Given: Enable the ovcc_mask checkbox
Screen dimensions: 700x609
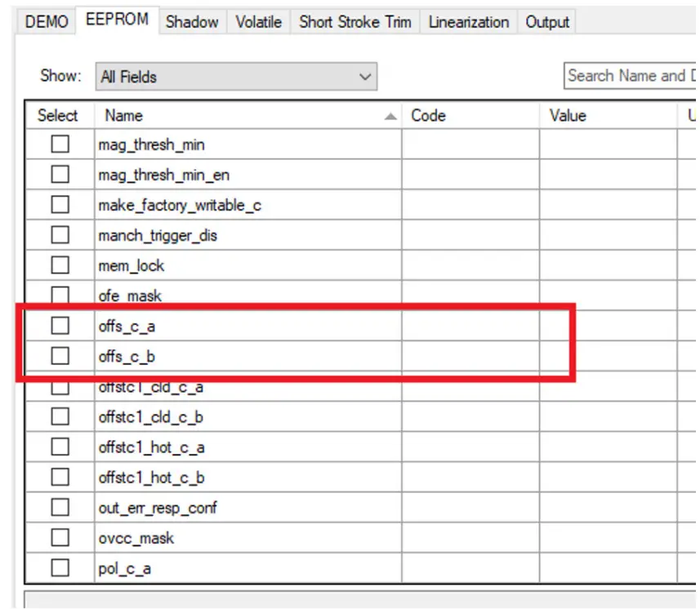Looking at the screenshot, I should coord(60,538).
